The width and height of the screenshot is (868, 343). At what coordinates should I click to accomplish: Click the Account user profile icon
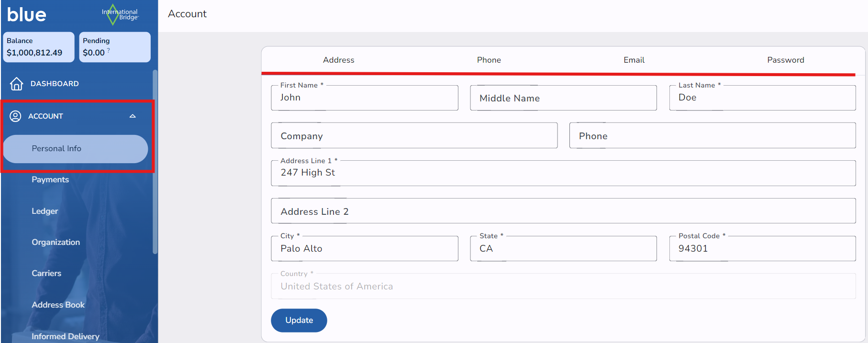15,116
